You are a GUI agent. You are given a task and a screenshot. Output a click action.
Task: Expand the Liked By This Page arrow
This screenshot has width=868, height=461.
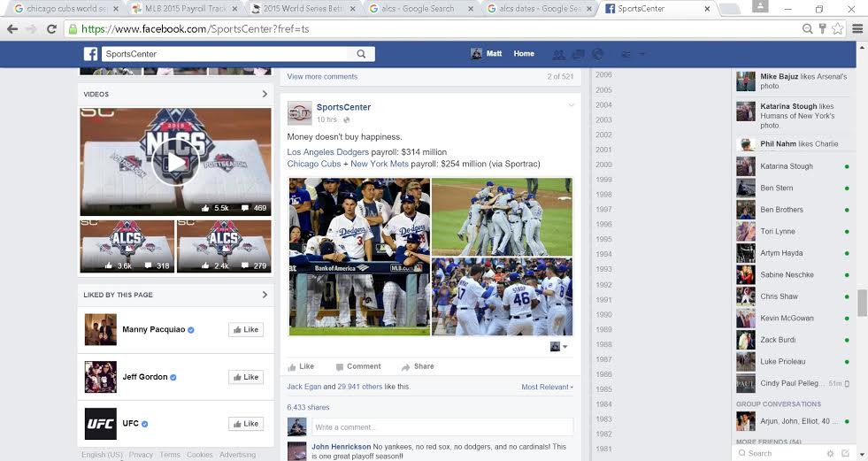point(265,295)
